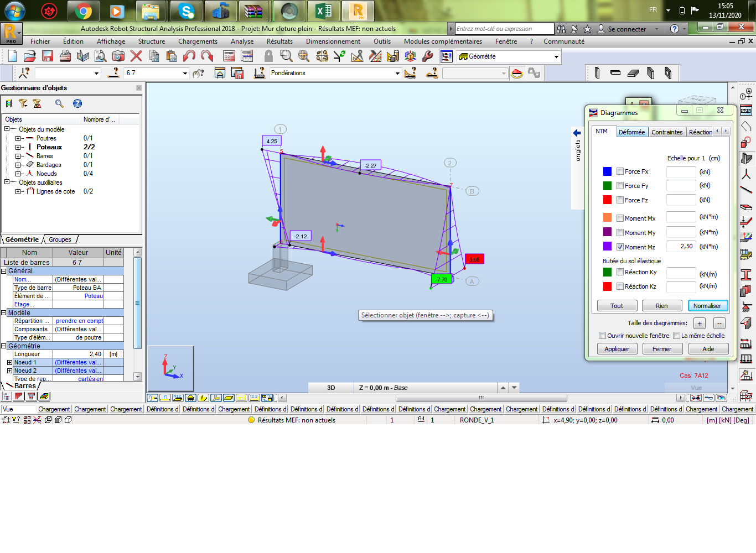Image resolution: width=756 pixels, height=553 pixels.
Task: Expand the Poteaux tree node
Action: tap(18, 147)
